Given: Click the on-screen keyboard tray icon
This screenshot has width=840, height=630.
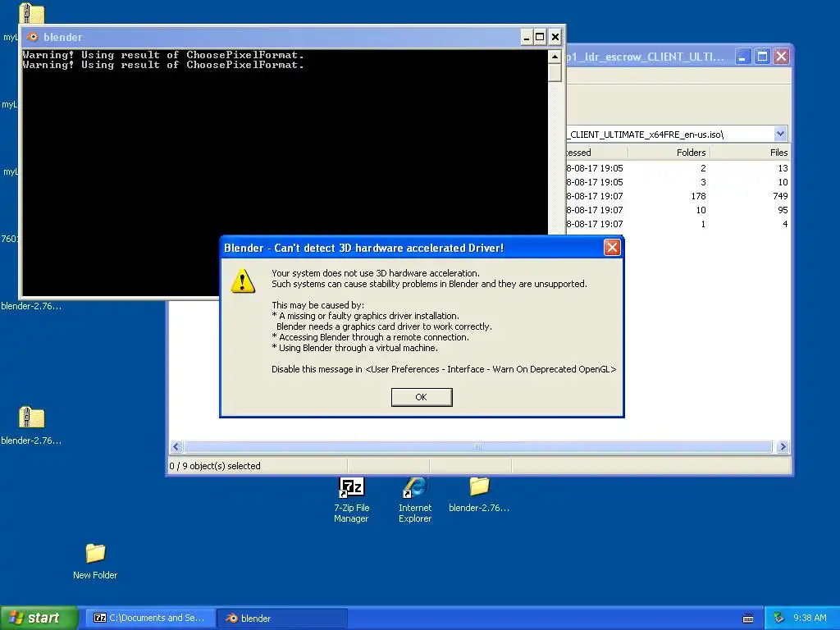Looking at the screenshot, I should coord(748,619).
